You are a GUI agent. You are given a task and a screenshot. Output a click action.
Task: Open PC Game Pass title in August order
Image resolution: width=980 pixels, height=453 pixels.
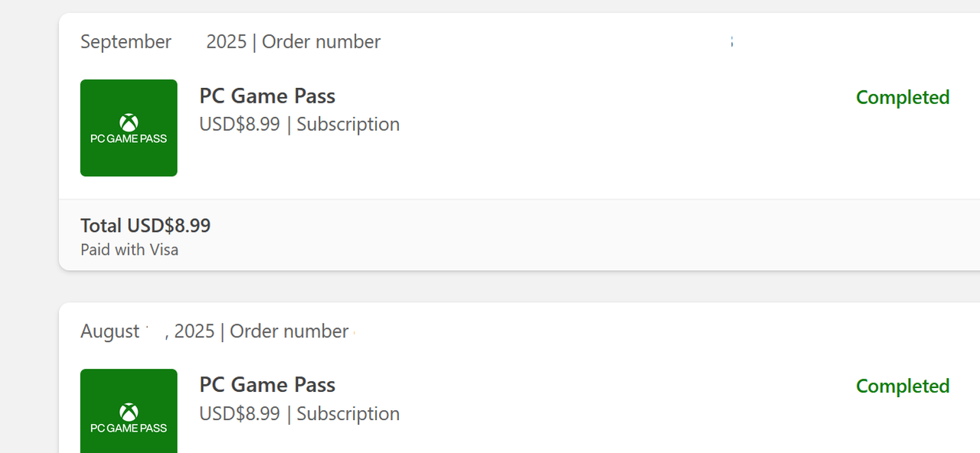click(267, 385)
